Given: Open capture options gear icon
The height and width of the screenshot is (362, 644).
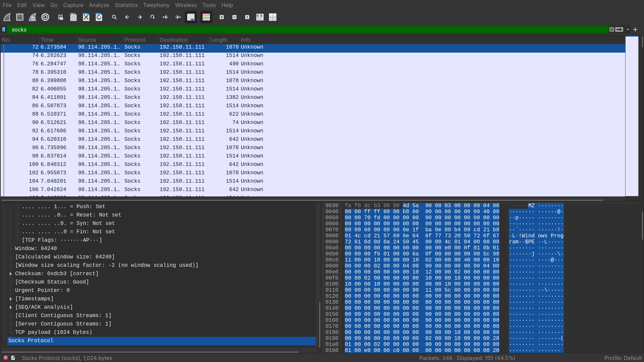Looking at the screenshot, I should (45, 17).
